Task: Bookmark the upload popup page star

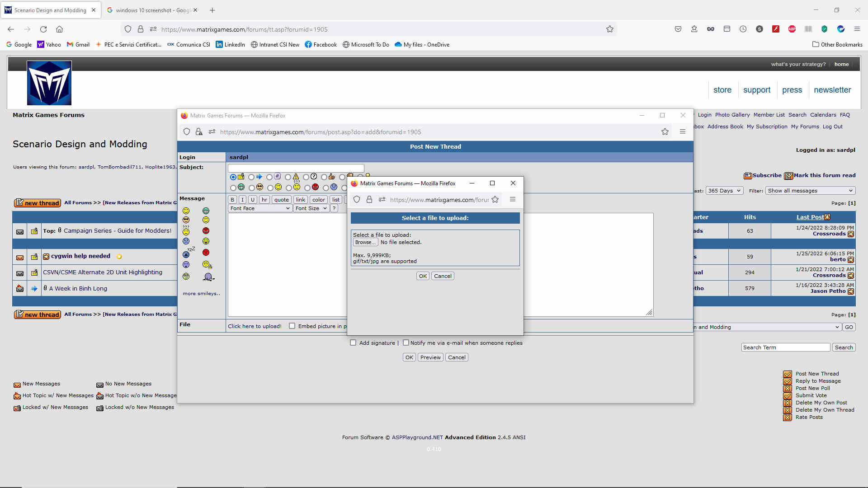Action: [495, 200]
